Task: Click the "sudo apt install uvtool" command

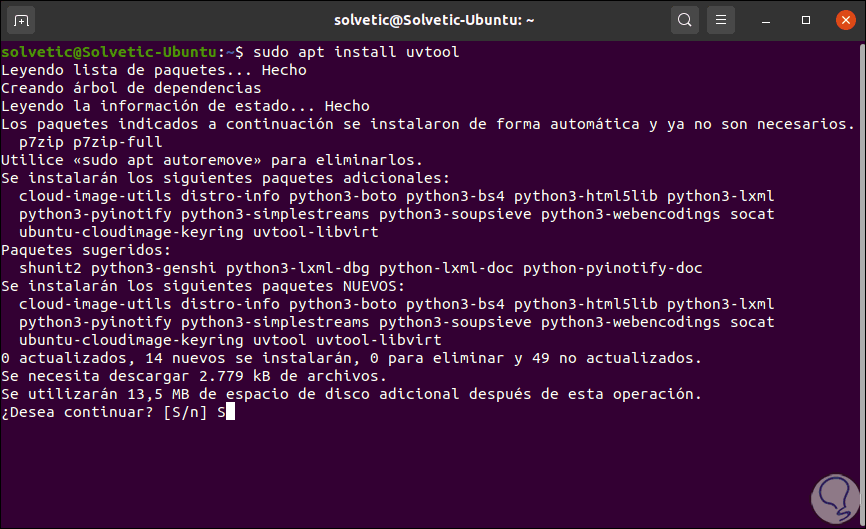Action: 357,52
